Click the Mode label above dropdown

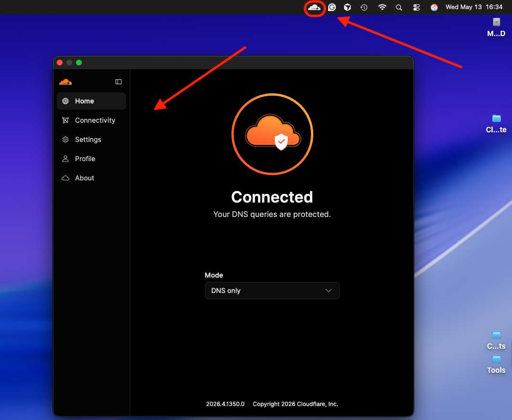[214, 276]
